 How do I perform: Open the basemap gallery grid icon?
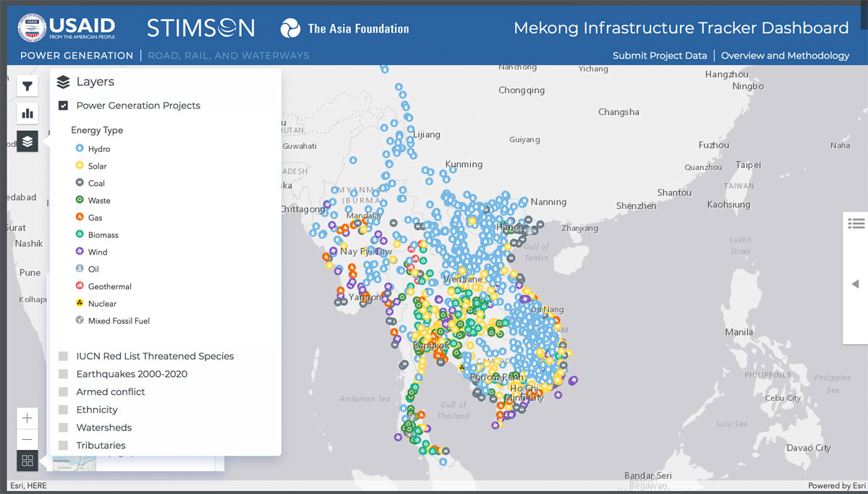pos(27,461)
